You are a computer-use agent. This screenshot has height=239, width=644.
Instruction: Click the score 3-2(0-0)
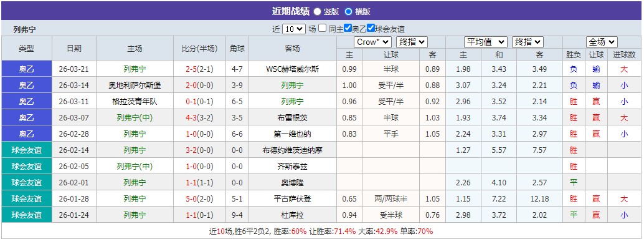coord(199,150)
